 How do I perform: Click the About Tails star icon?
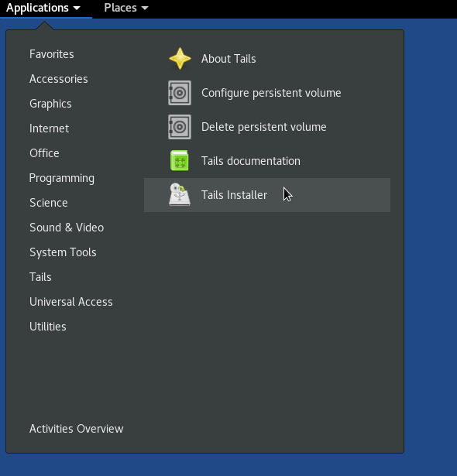click(x=180, y=59)
